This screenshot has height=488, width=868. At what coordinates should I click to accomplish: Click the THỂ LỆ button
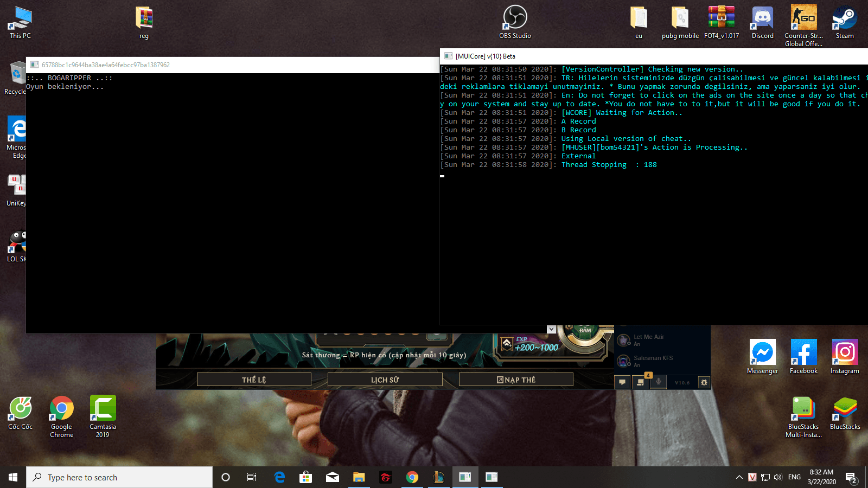[x=254, y=380]
